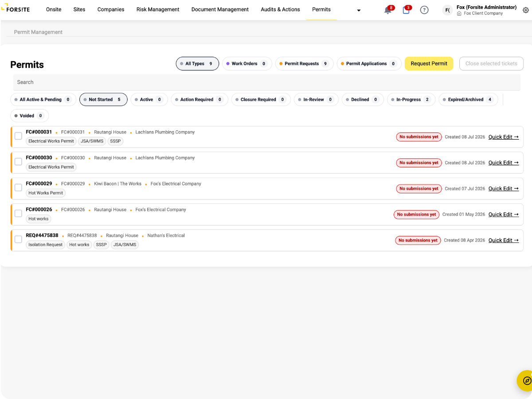Click Permit Management breadcrumb
Screen dimensions: 532x399
tap(38, 32)
